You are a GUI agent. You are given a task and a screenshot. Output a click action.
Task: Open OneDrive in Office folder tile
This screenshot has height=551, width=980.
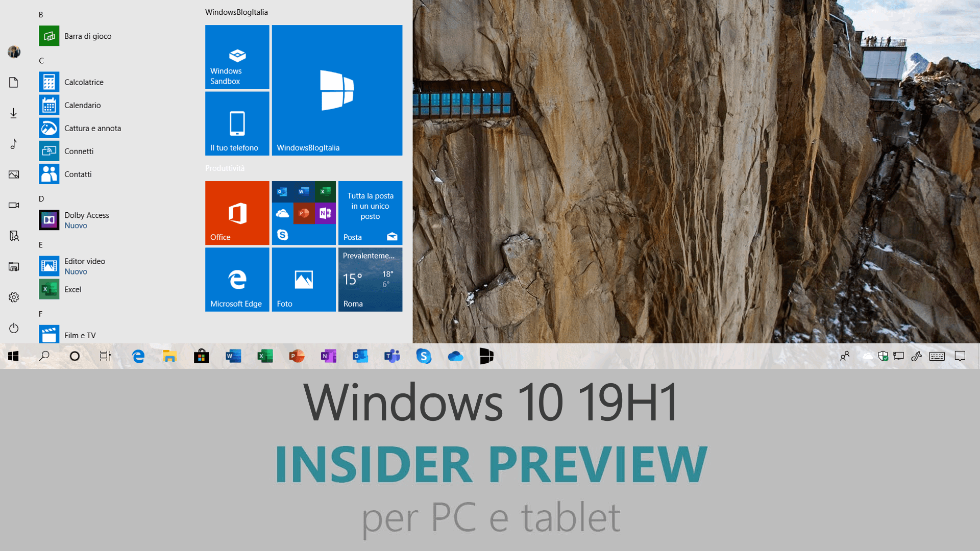pos(282,213)
